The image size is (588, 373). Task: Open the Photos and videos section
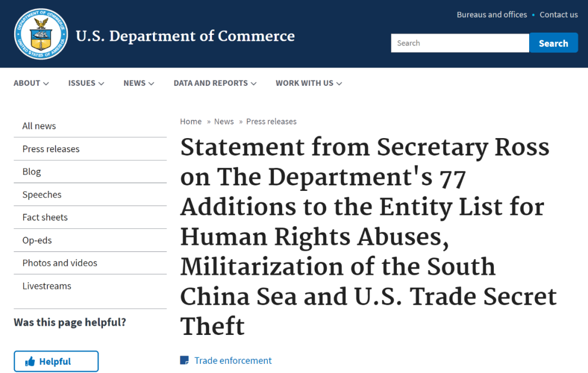pyautogui.click(x=60, y=263)
